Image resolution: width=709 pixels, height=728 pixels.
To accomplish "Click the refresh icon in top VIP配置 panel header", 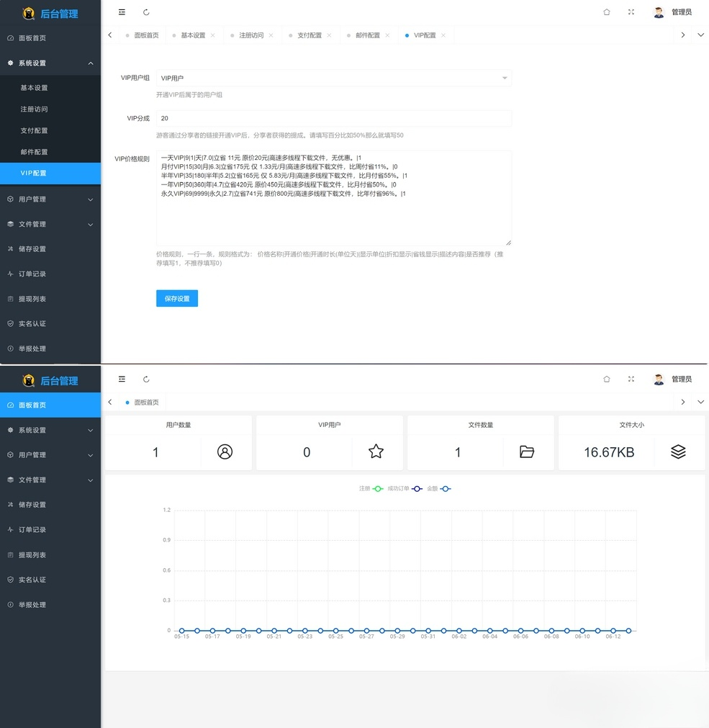I will point(146,12).
